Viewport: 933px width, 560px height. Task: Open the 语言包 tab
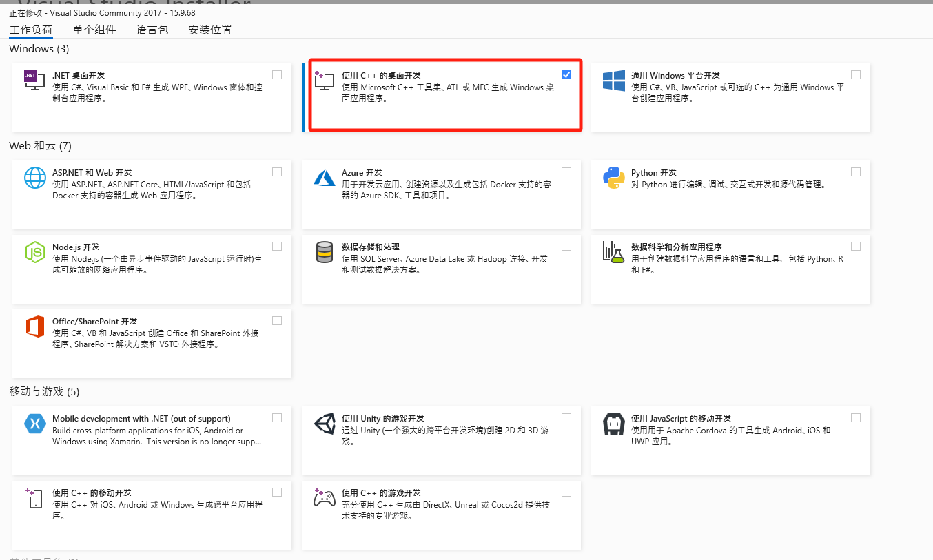(152, 30)
